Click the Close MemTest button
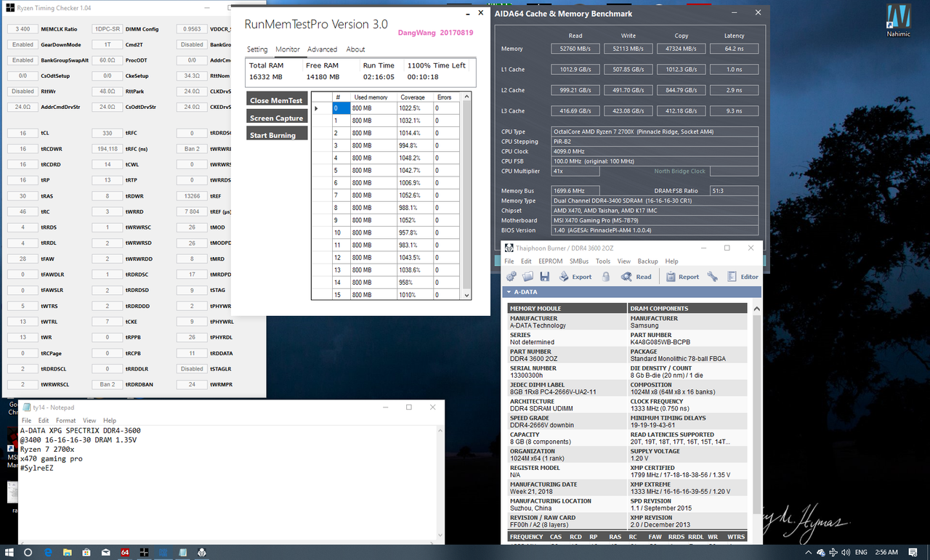This screenshot has height=560, width=930. pos(277,100)
